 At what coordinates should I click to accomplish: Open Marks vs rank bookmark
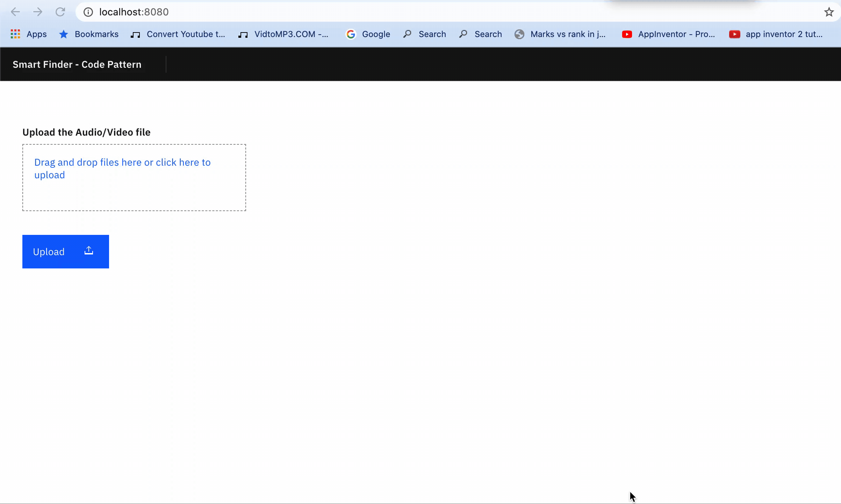[x=560, y=34]
